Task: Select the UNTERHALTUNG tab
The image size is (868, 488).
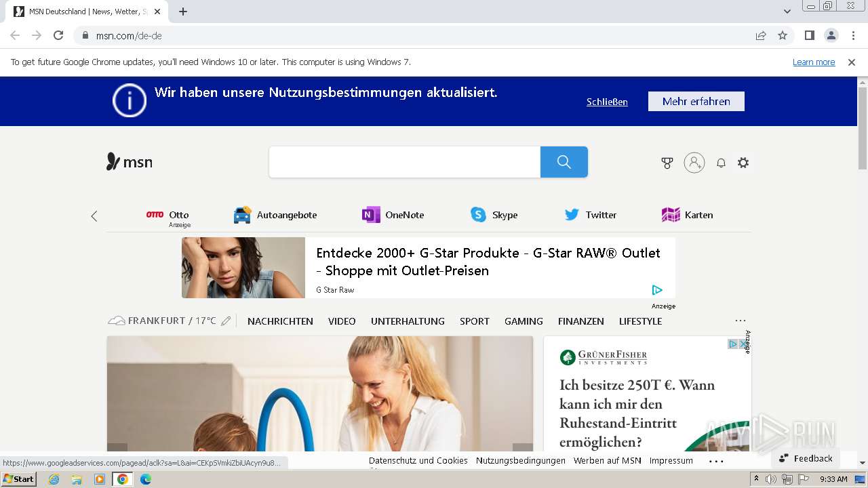Action: (x=408, y=321)
